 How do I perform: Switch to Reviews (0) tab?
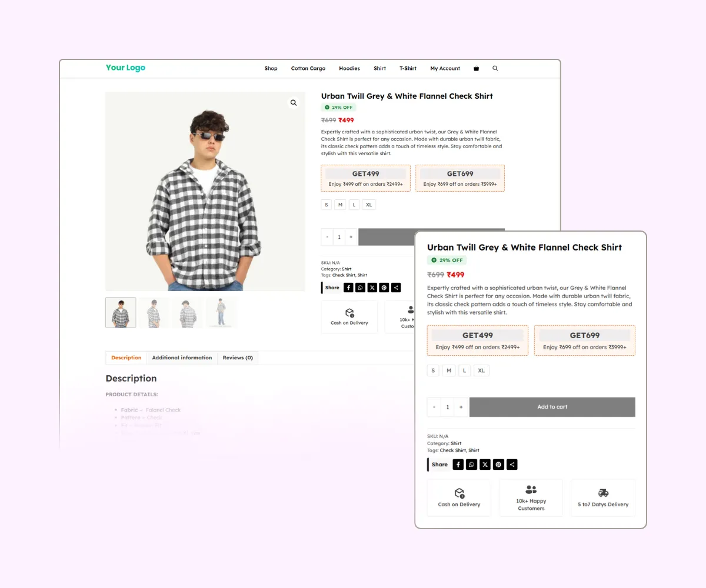[238, 358]
